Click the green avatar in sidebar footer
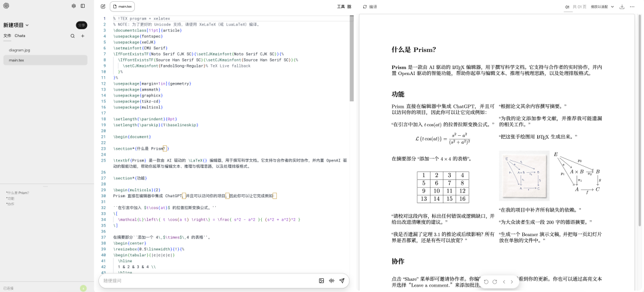 coord(83,288)
